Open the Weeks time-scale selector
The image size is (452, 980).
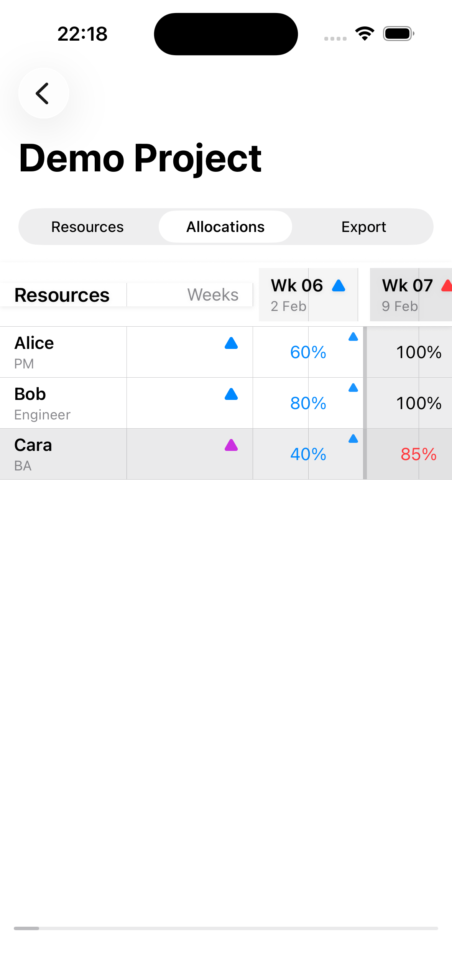point(212,294)
